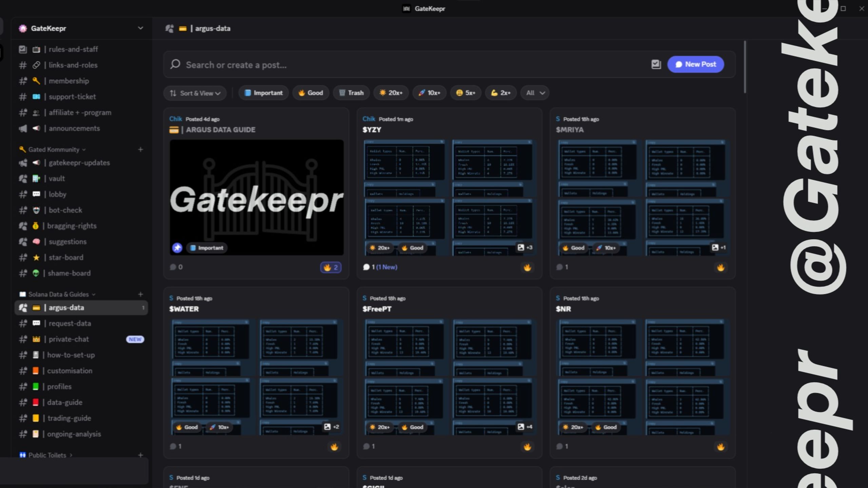This screenshot has height=488, width=868.
Task: Open the rules-and-staff channel
Action: click(x=81, y=49)
